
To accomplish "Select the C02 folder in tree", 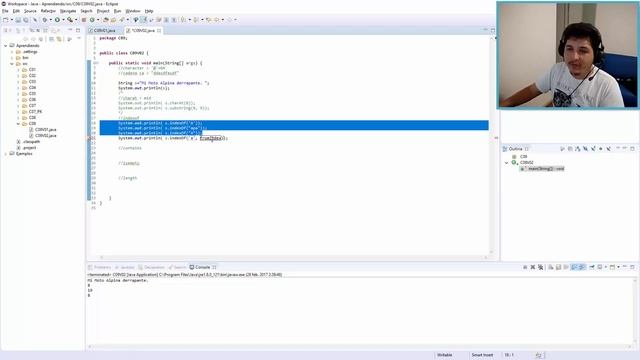I will pos(32,76).
